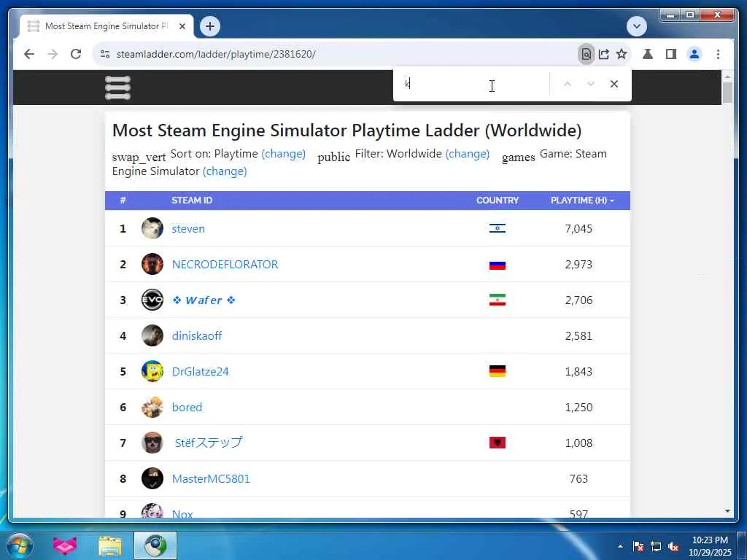
Task: Open Wafer profile link
Action: click(x=204, y=300)
